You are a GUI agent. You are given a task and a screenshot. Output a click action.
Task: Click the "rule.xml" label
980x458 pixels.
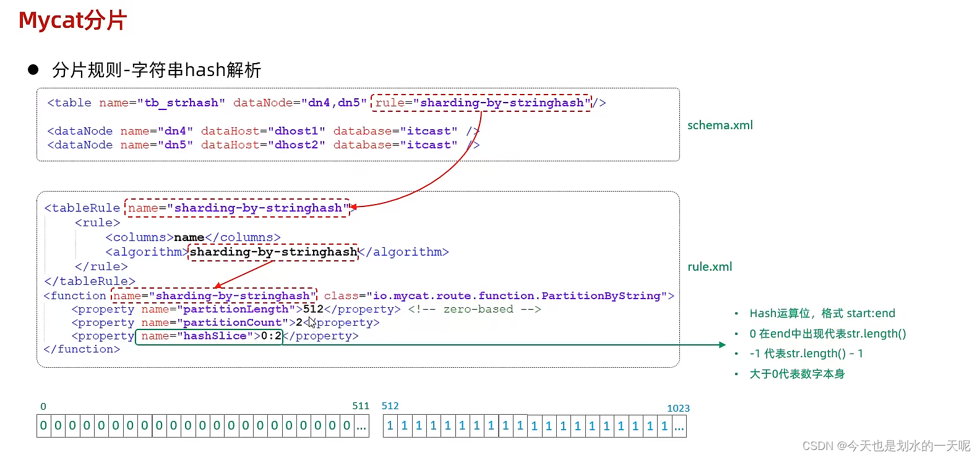pos(710,266)
